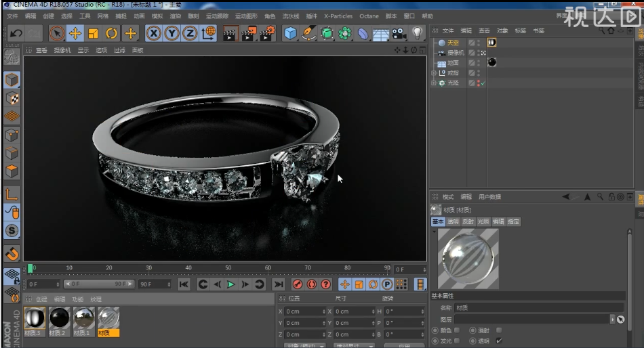
Task: Select Points mode in left sidebar
Action: tap(12, 135)
